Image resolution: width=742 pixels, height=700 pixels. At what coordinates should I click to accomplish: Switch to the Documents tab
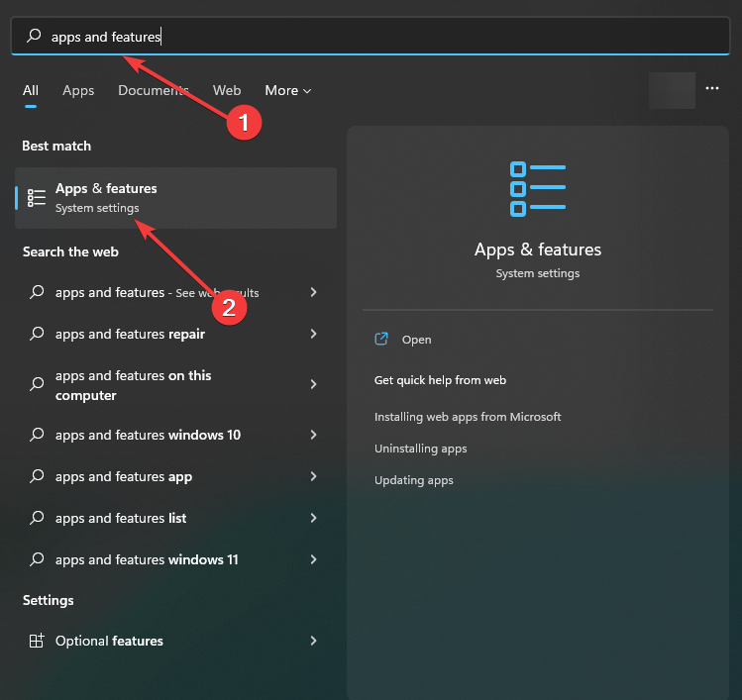[x=153, y=90]
